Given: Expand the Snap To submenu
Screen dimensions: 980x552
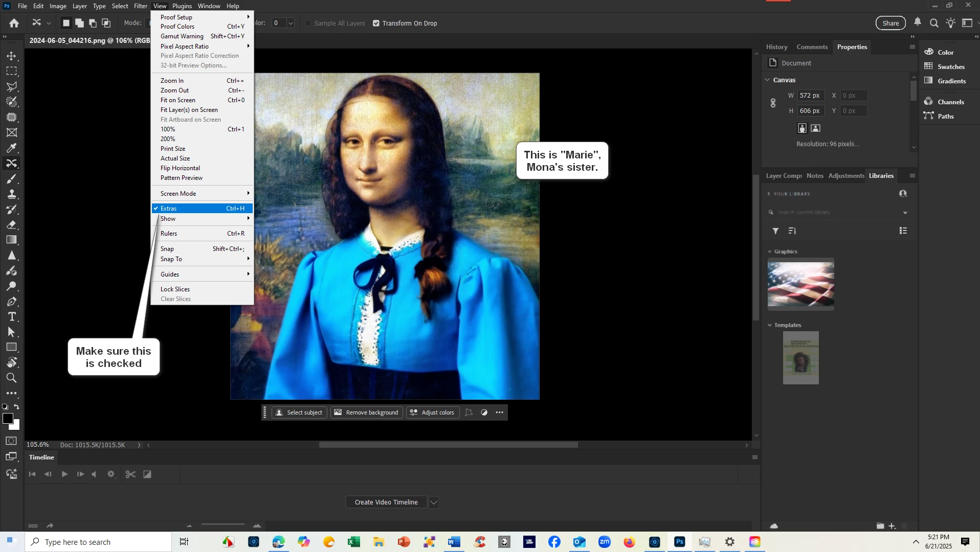Looking at the screenshot, I should [x=203, y=259].
